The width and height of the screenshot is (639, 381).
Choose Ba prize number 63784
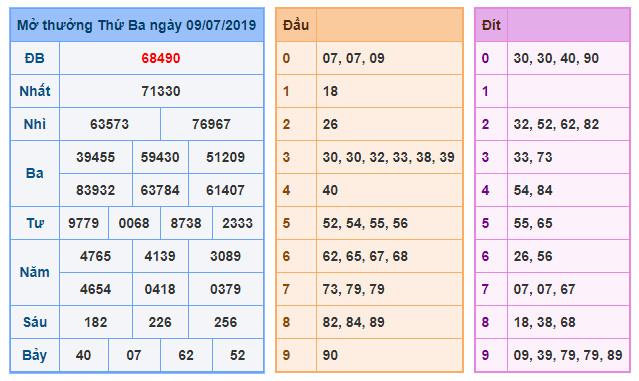[160, 190]
